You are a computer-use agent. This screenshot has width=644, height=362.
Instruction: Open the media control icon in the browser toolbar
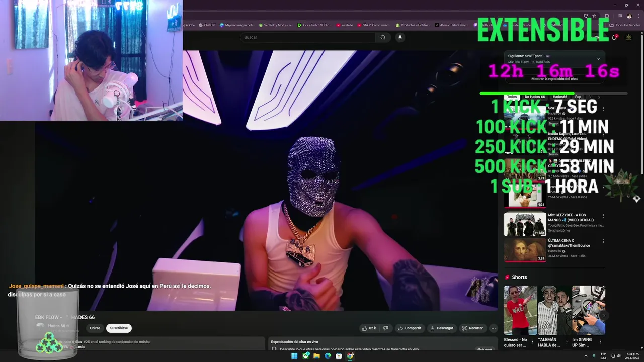coord(620,16)
